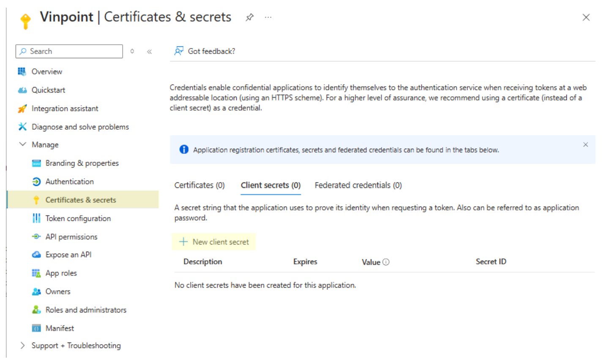The width and height of the screenshot is (612, 364).
Task: Click the Value column header
Action: pos(371,262)
